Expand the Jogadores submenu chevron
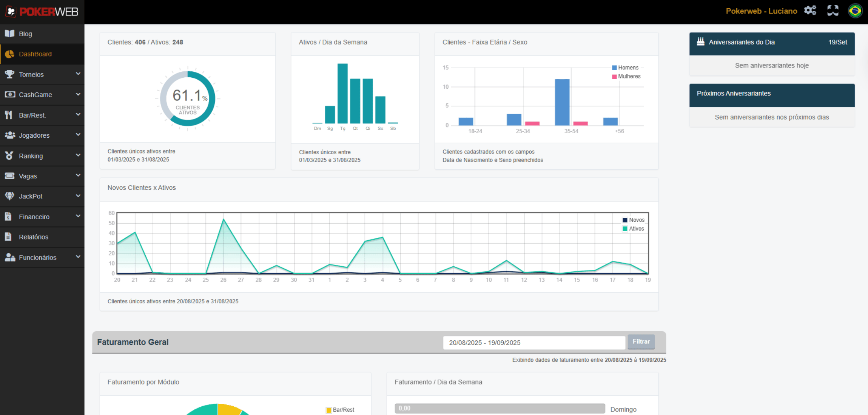Viewport: 868px width, 415px height. pyautogui.click(x=78, y=135)
